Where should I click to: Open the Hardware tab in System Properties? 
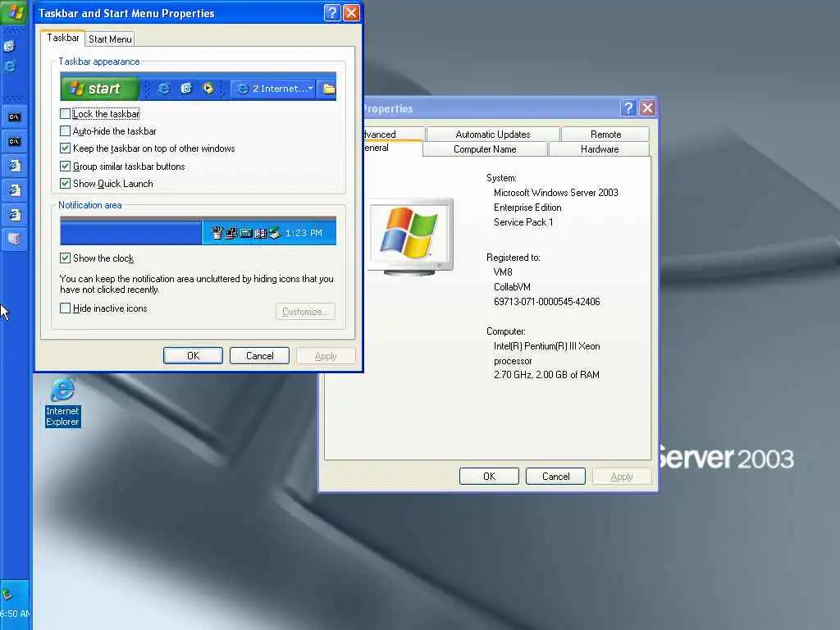click(600, 149)
